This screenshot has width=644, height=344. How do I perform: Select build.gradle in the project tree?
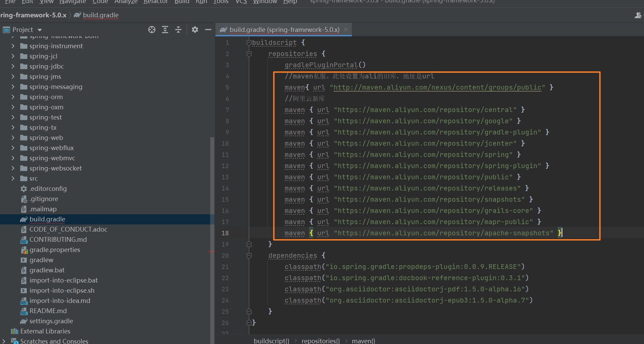point(107,219)
